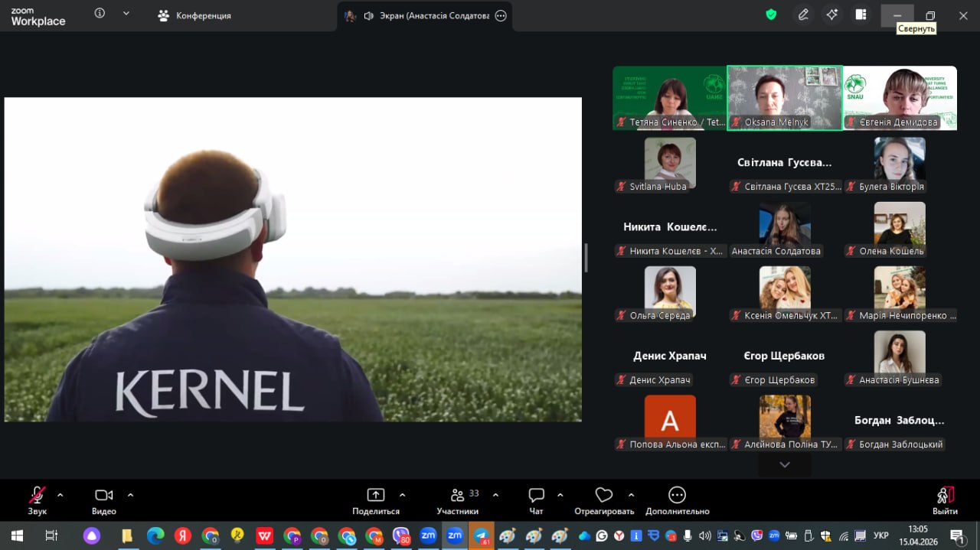Screen dimensions: 980x550
Task: Expand reactions options arrow beside Отреагировать
Action: point(631,495)
